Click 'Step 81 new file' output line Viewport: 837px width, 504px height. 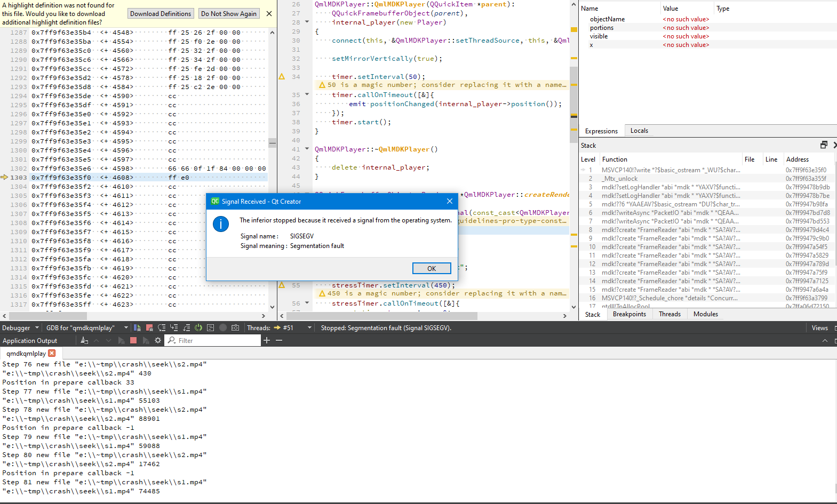pos(105,482)
